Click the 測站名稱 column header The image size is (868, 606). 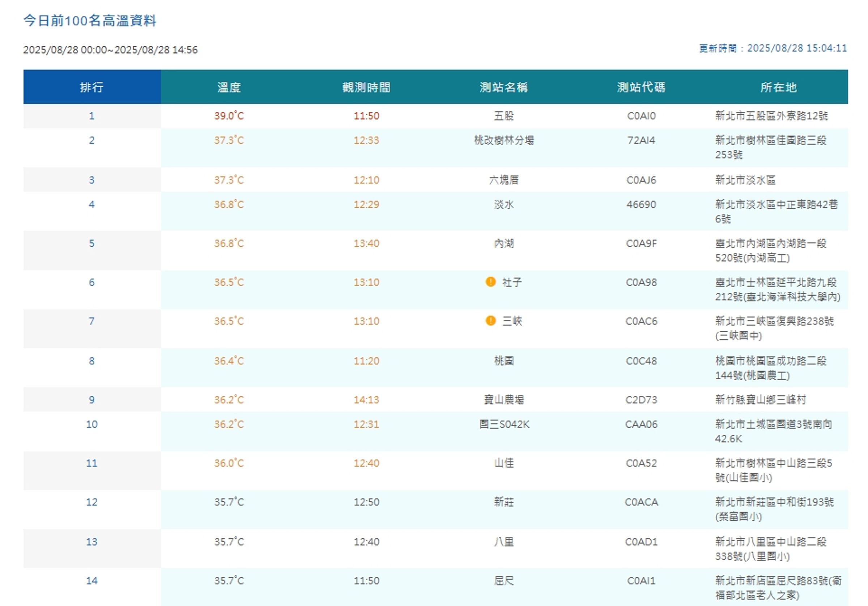[504, 87]
